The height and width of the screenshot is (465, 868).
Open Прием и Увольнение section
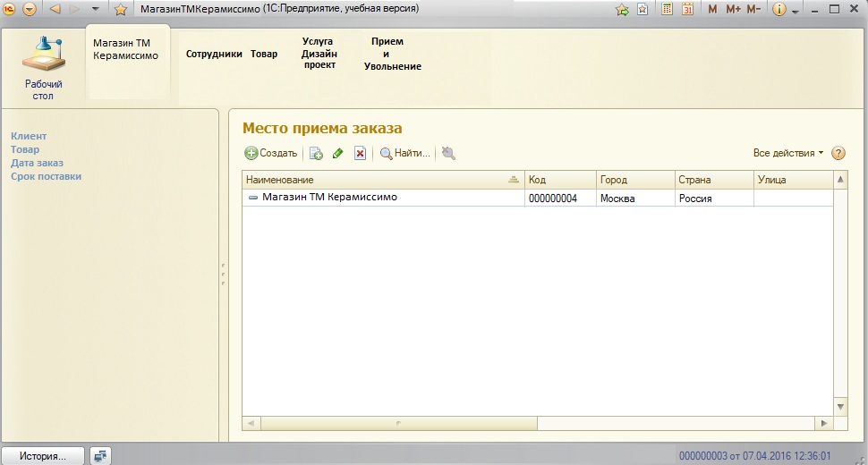pos(393,54)
